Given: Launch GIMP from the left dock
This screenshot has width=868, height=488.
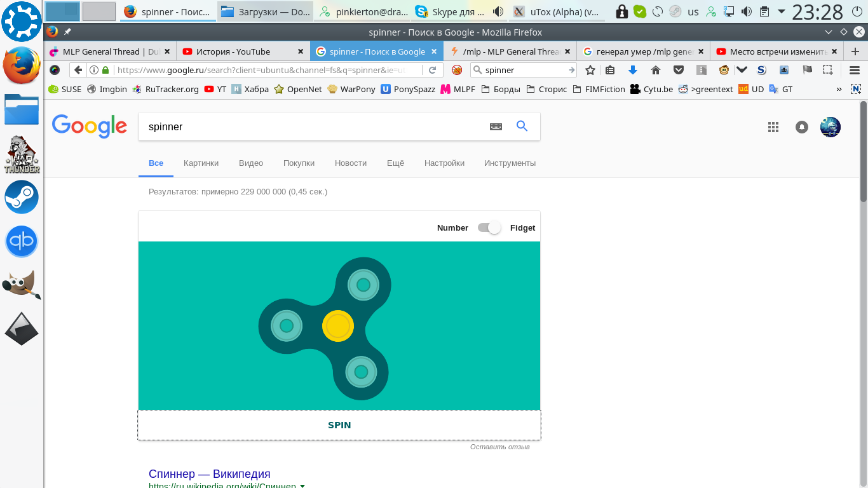Looking at the screenshot, I should (x=22, y=285).
